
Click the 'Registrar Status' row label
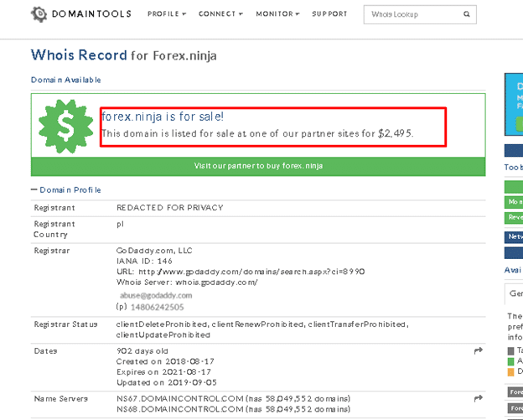[x=65, y=324]
